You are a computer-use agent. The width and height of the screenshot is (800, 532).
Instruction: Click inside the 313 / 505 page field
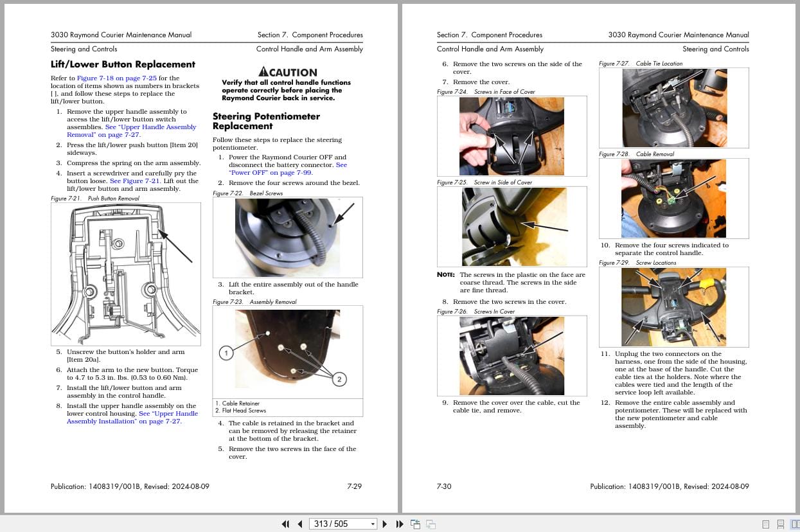click(x=334, y=524)
